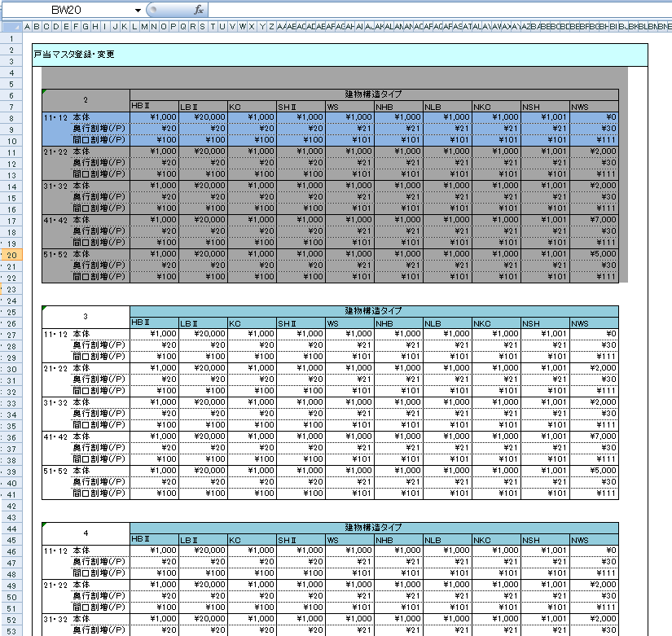Screen dimensions: 672x636
Task: Click the NSH header in row 26
Action: (545, 322)
